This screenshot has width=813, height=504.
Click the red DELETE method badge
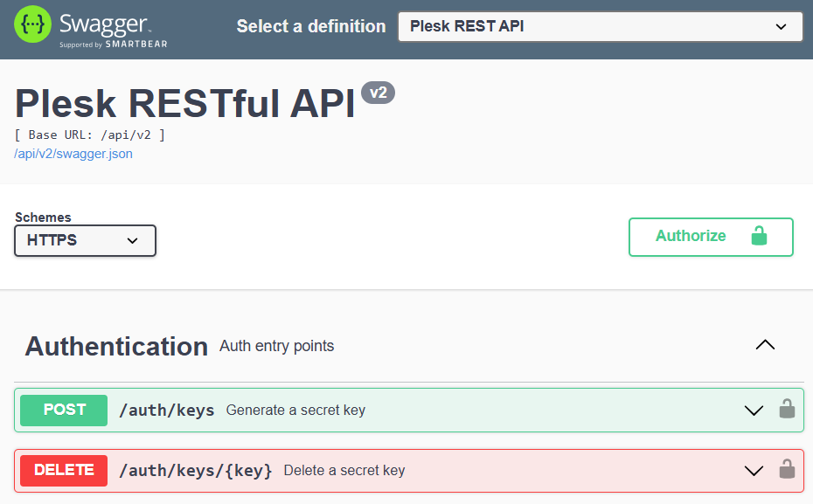point(64,470)
